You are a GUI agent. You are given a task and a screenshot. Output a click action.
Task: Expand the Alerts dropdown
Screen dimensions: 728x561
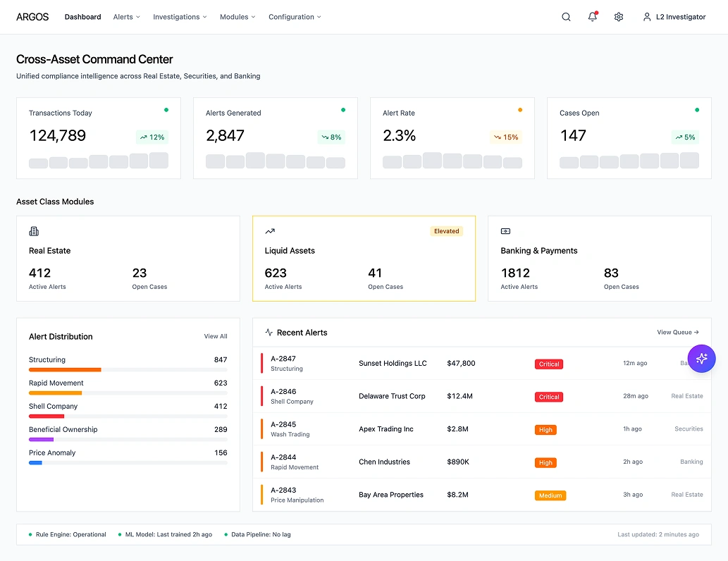[x=126, y=16]
